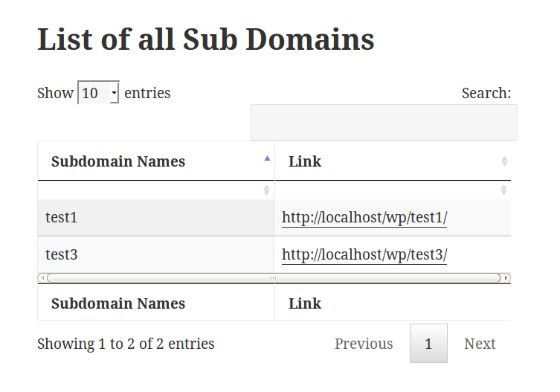
Task: Open the http://localhost/wp/test1/ link
Action: pos(364,217)
